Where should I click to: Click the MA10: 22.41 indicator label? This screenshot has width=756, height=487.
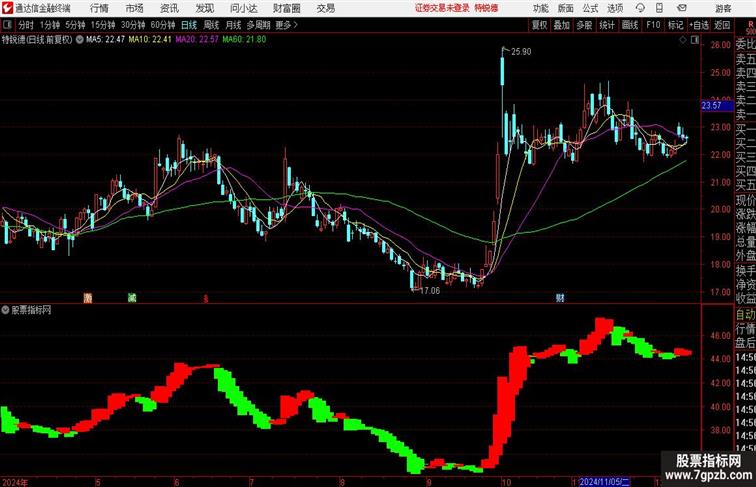tap(150, 40)
